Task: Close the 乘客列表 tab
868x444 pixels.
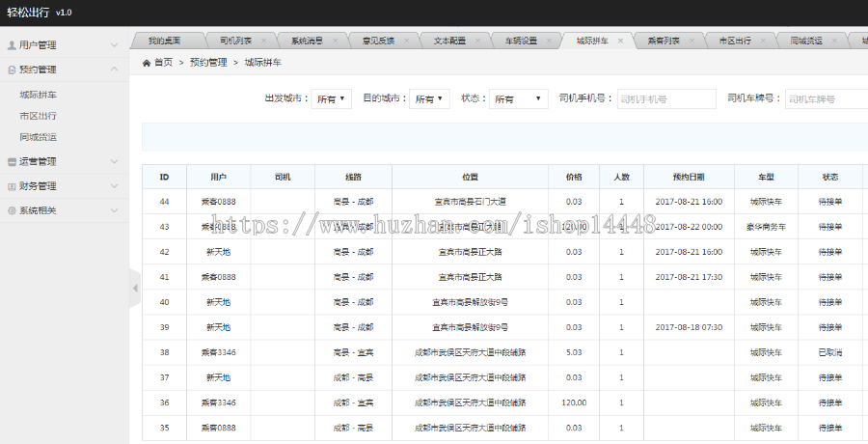Action: [692, 41]
